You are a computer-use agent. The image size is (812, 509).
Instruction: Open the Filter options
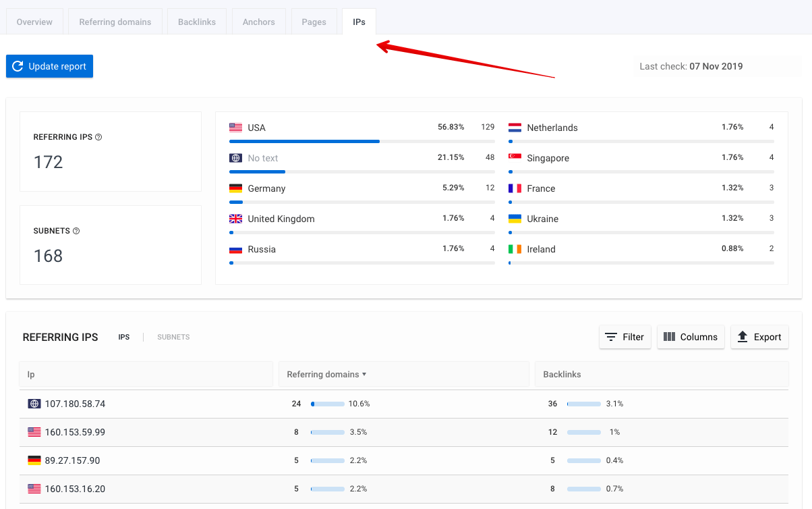625,337
